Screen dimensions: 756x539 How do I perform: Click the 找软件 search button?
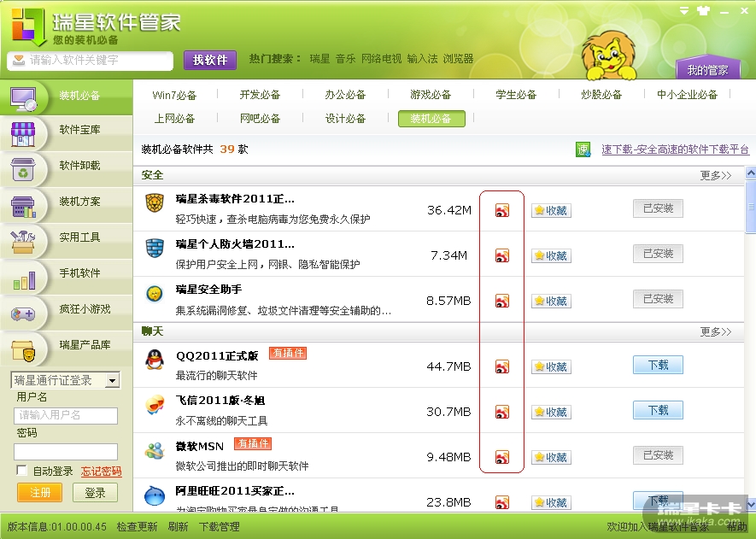pyautogui.click(x=210, y=61)
